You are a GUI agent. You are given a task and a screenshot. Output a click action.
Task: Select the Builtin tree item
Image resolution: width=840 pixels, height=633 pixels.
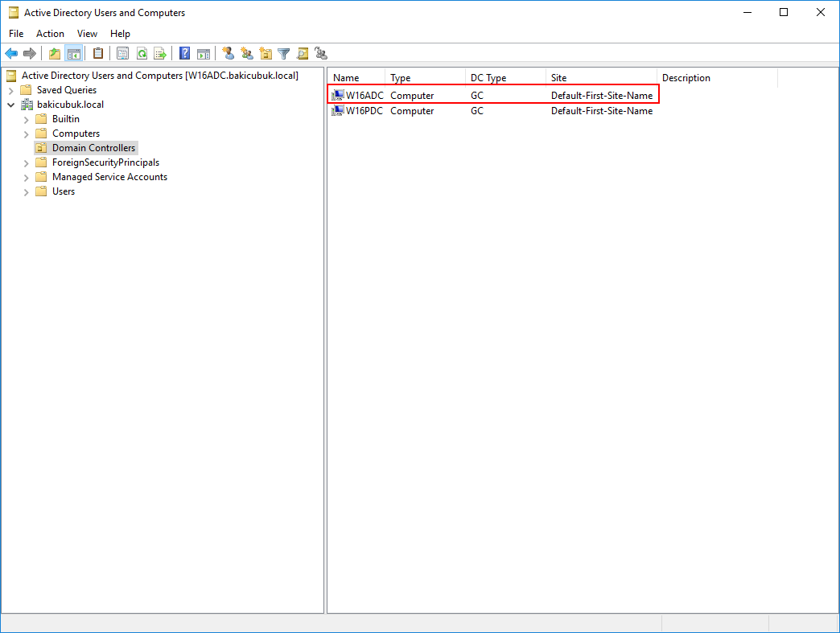[66, 119]
